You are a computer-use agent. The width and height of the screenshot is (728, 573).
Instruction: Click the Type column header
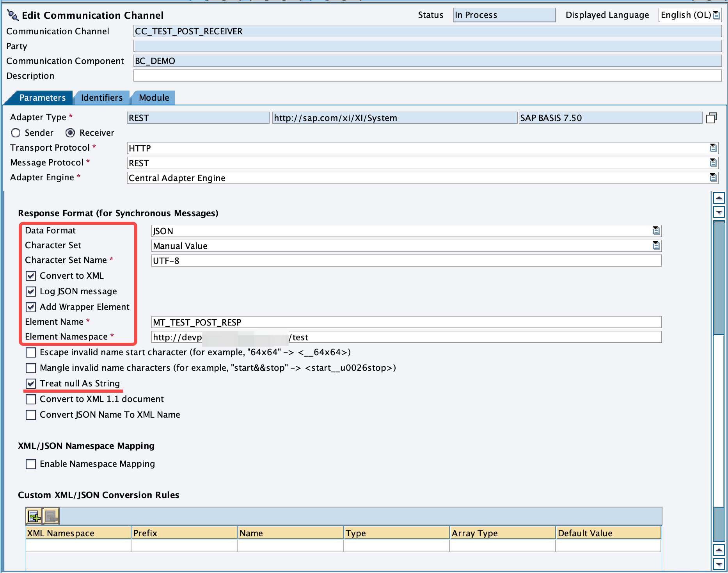[397, 533]
